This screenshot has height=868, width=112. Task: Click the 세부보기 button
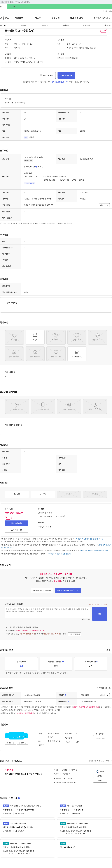pyautogui.click(x=100, y=781)
